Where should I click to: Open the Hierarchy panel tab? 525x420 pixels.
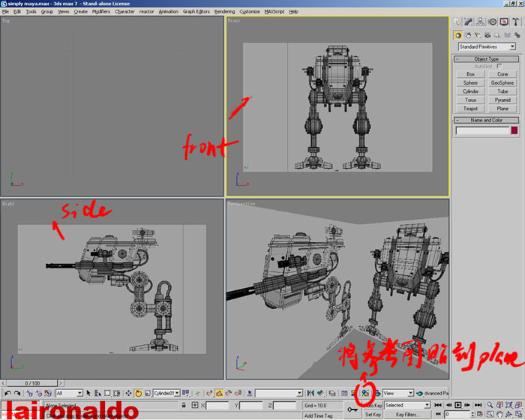point(481,22)
